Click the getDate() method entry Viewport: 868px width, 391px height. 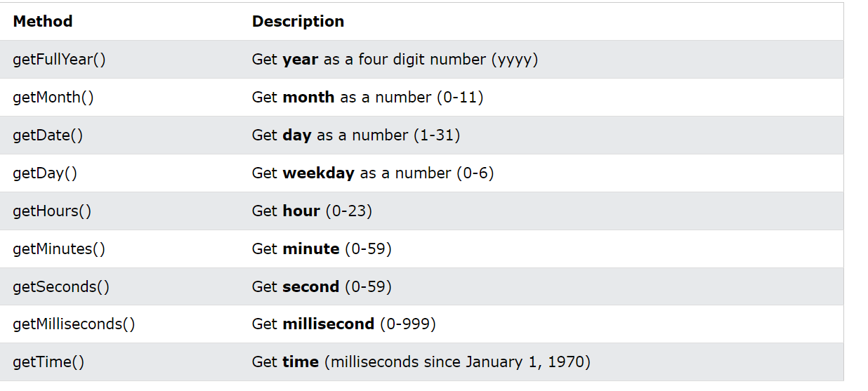coord(48,135)
